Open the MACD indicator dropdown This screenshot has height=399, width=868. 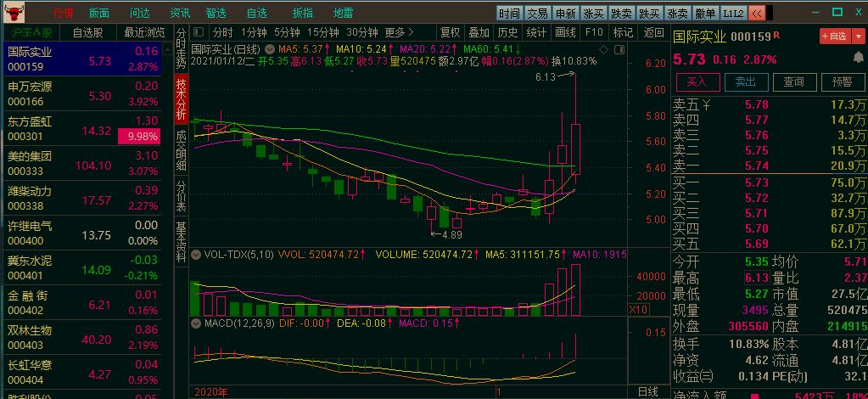pyautogui.click(x=195, y=323)
